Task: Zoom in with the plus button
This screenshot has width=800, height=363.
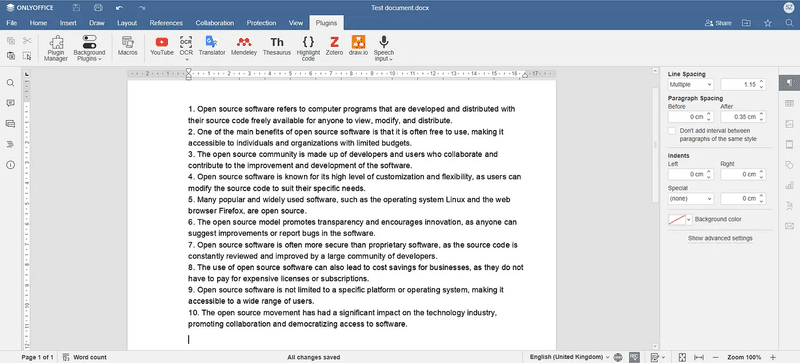Action: [772, 357]
